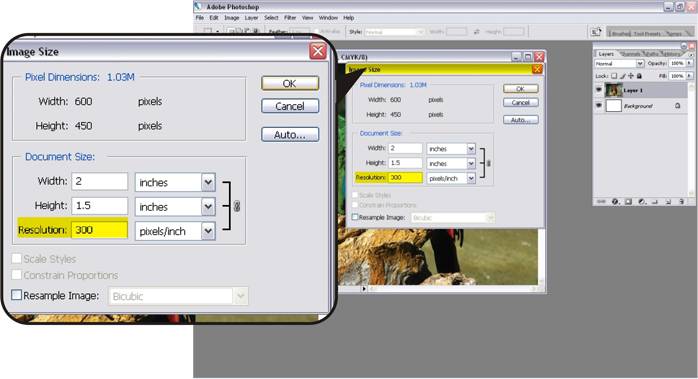Click Resolution field in enlarged Image Size dialog
The image size is (698, 379).
click(x=100, y=230)
